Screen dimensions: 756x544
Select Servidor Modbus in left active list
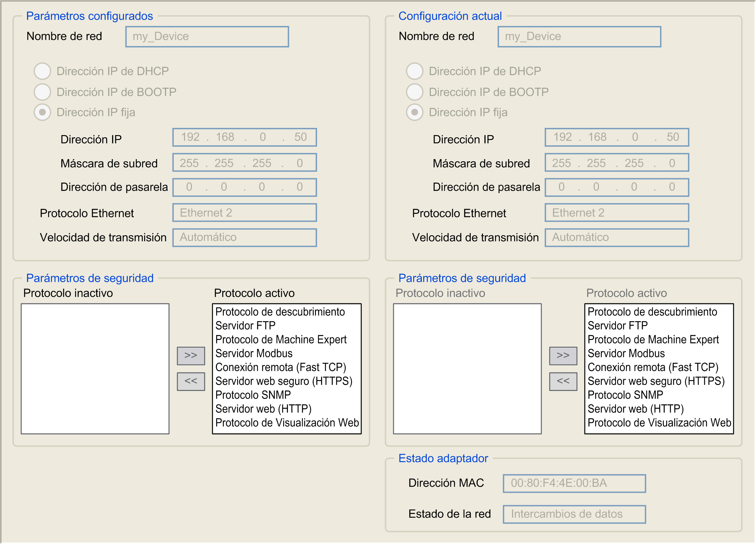254,353
